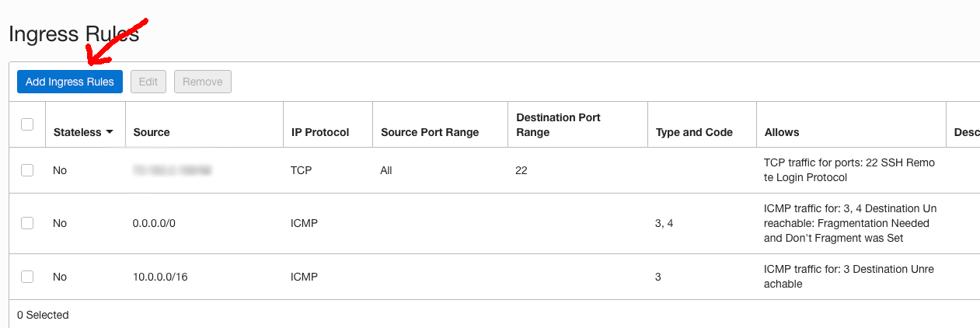The image size is (980, 328).
Task: Click the Allows column header
Action: (782, 132)
